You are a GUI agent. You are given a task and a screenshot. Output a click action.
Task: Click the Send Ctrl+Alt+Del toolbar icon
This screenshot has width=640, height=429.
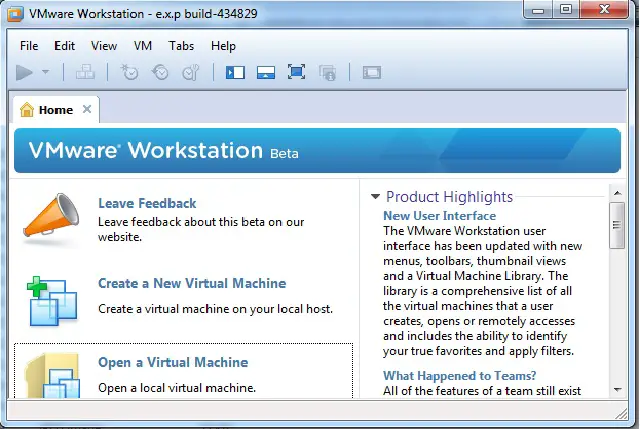85,73
